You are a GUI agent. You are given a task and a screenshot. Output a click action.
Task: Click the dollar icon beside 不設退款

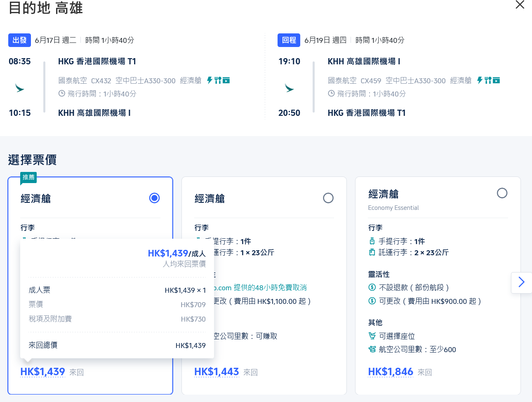point(372,287)
